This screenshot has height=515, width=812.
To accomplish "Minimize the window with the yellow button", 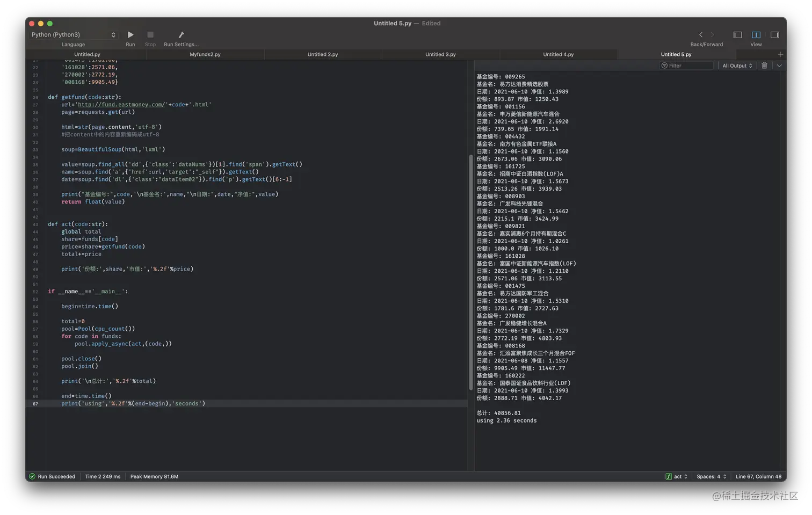I will coord(41,24).
